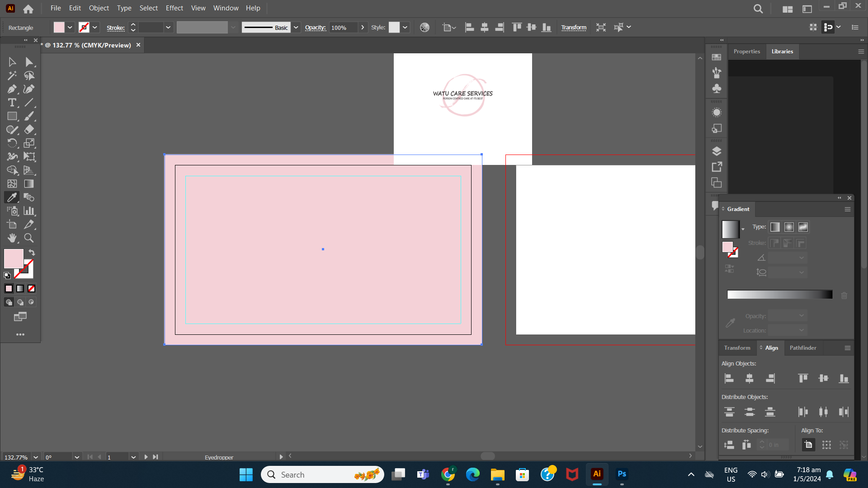This screenshot has width=868, height=488.
Task: Select the Pen tool
Action: [12, 89]
